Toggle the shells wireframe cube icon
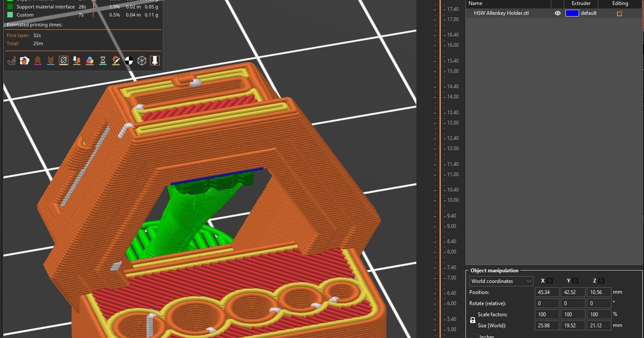 [x=142, y=61]
